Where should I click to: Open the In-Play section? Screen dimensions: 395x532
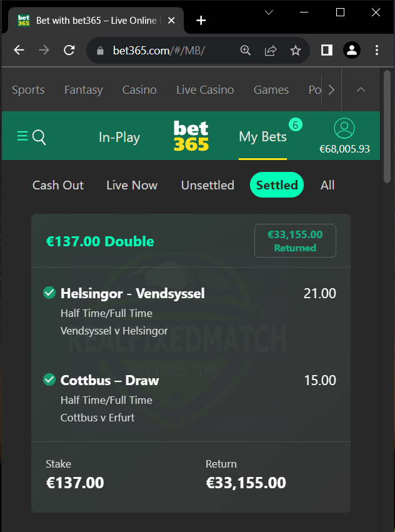pos(119,138)
